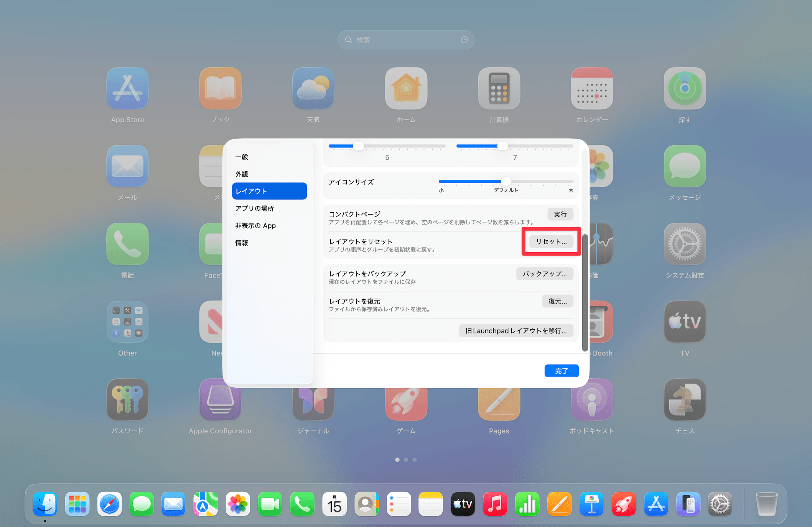
Task: Open Music in the Dock
Action: pyautogui.click(x=495, y=504)
